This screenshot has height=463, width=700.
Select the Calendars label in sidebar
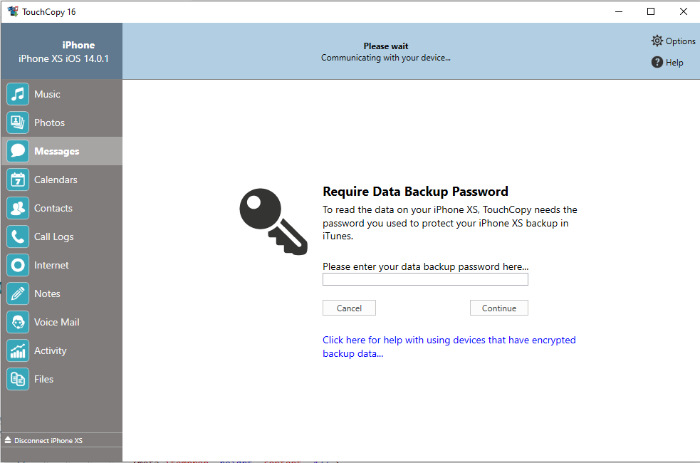pos(56,179)
